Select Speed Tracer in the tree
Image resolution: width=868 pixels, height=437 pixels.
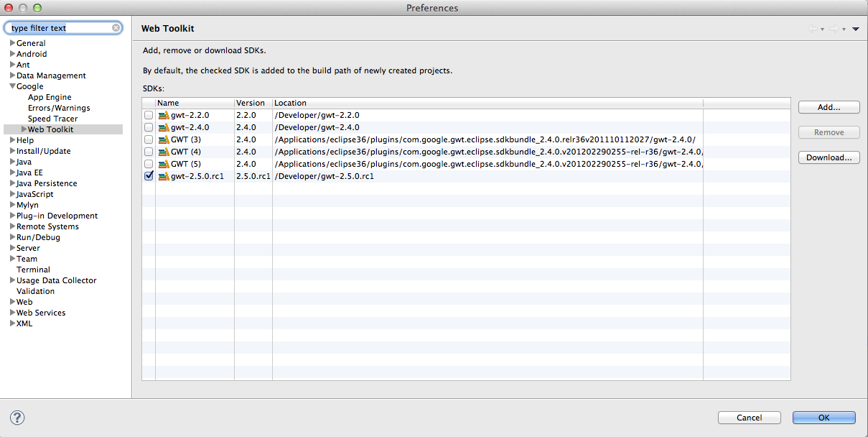pyautogui.click(x=52, y=119)
